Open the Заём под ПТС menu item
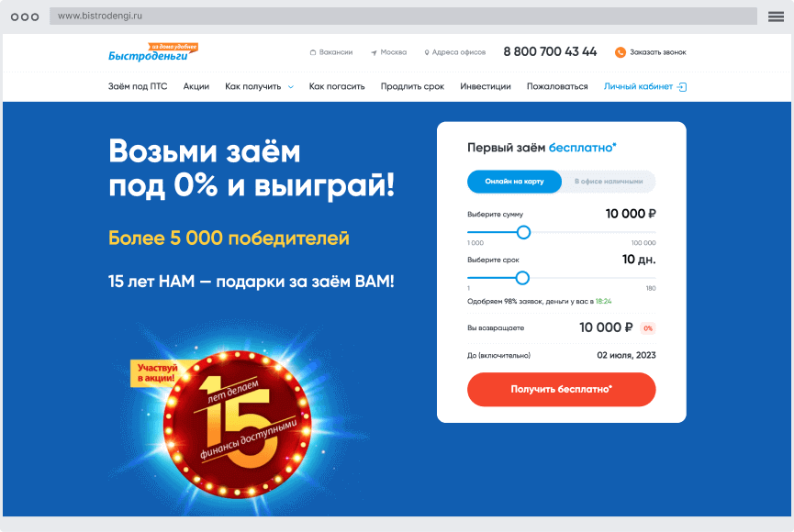Image resolution: width=794 pixels, height=532 pixels. coord(137,86)
